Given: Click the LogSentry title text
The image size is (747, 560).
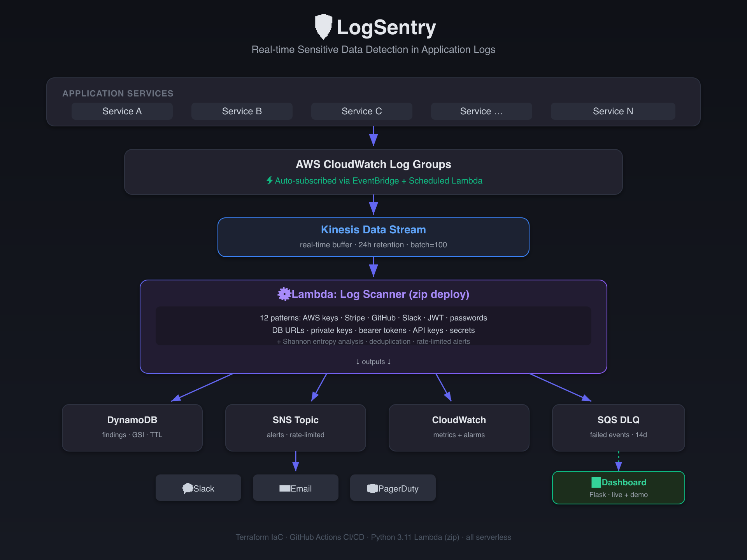Looking at the screenshot, I should (x=386, y=27).
